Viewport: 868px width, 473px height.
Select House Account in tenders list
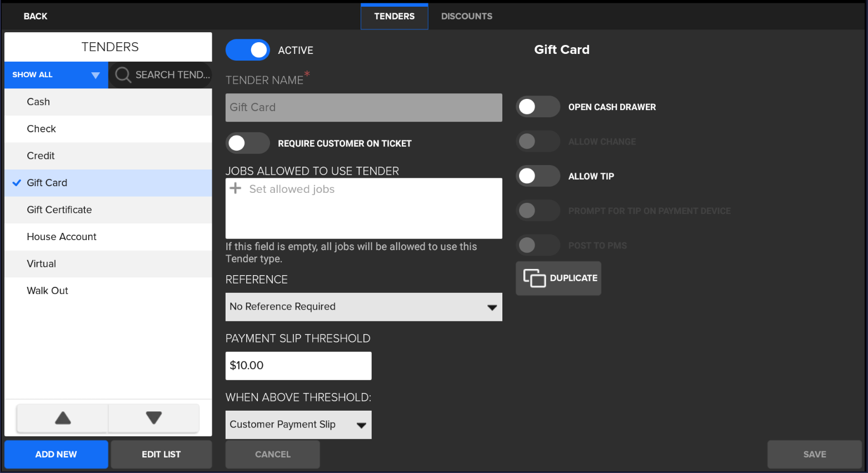pos(62,237)
